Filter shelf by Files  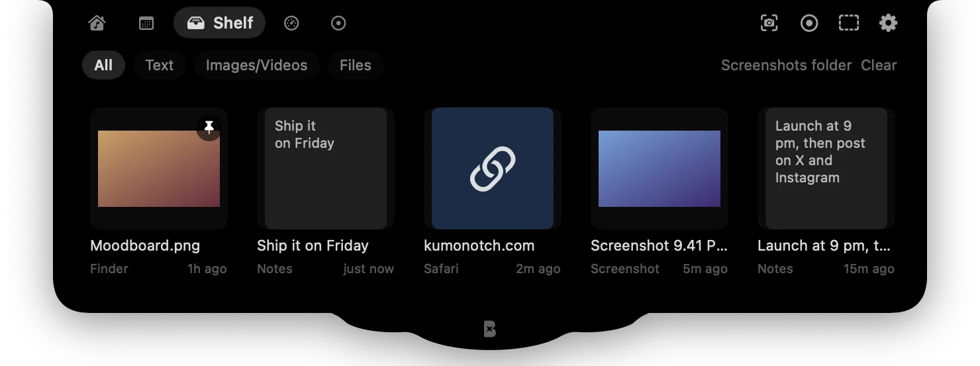pyautogui.click(x=356, y=65)
